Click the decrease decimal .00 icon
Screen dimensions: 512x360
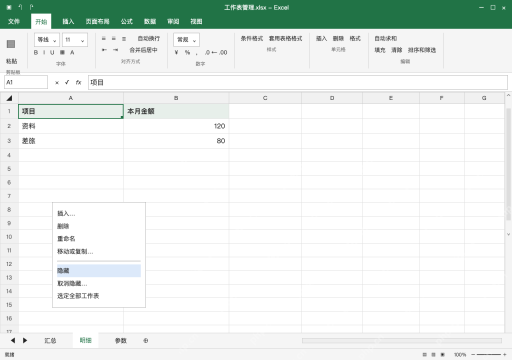click(223, 52)
